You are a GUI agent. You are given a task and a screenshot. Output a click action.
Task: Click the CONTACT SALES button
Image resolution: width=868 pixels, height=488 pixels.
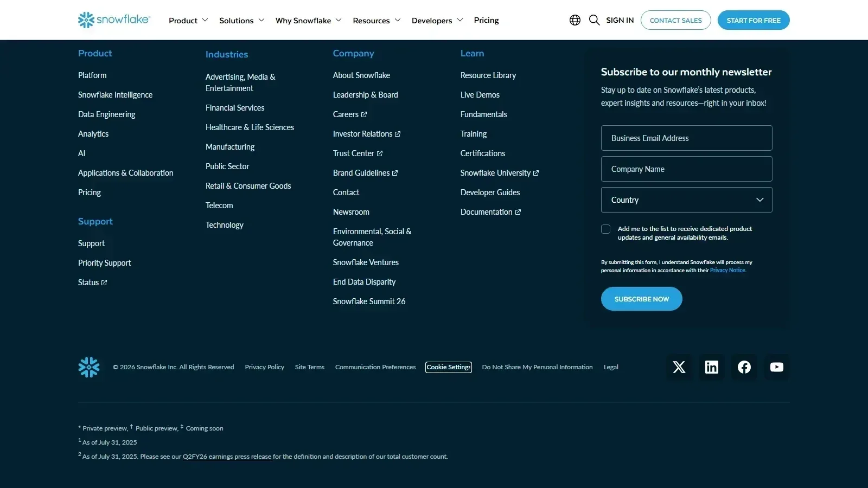(x=676, y=20)
